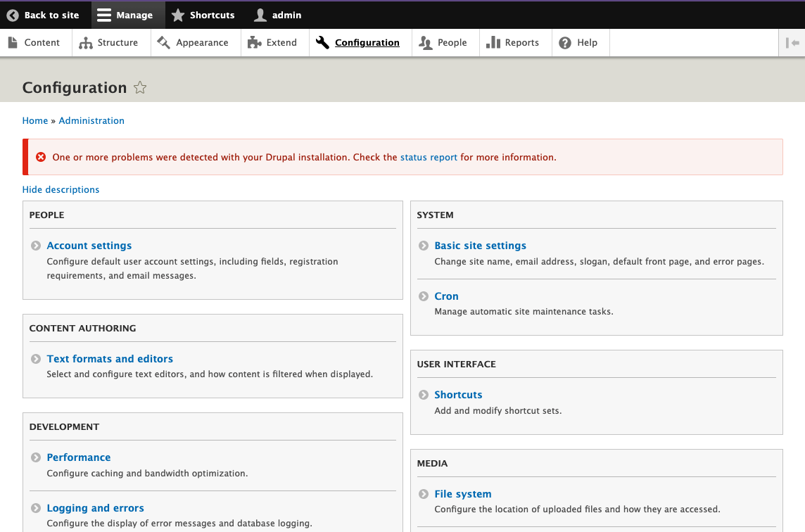The width and height of the screenshot is (805, 532).
Task: Click the Configuration page title heading
Action: coord(75,88)
